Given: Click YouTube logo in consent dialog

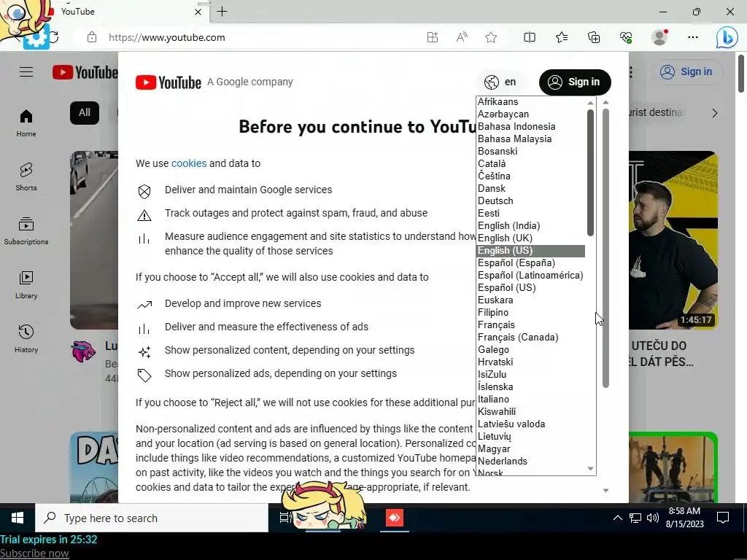Looking at the screenshot, I should tap(169, 82).
